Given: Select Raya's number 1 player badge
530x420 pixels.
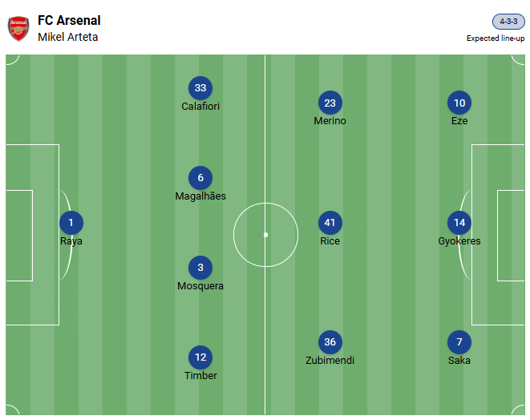Looking at the screenshot, I should pos(71,223).
